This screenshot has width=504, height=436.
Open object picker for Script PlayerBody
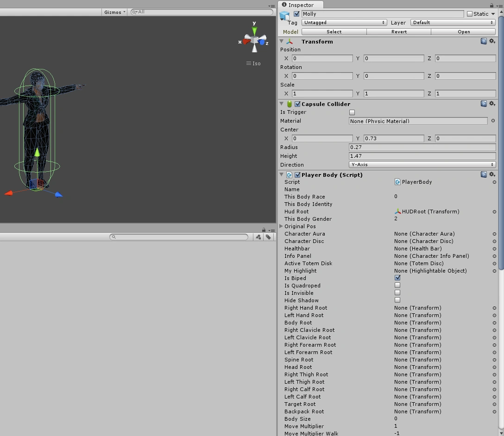coord(494,182)
